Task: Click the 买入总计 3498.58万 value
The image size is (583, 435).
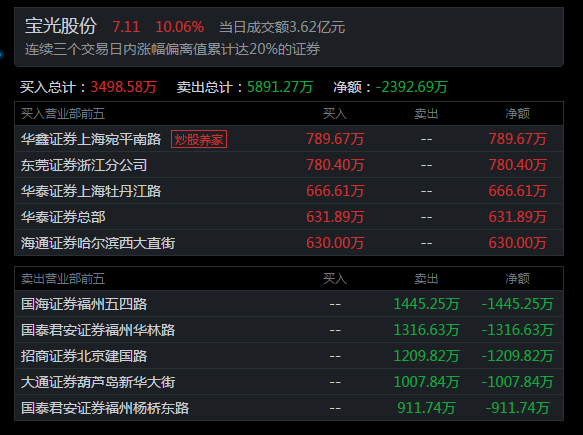Action: point(123,87)
